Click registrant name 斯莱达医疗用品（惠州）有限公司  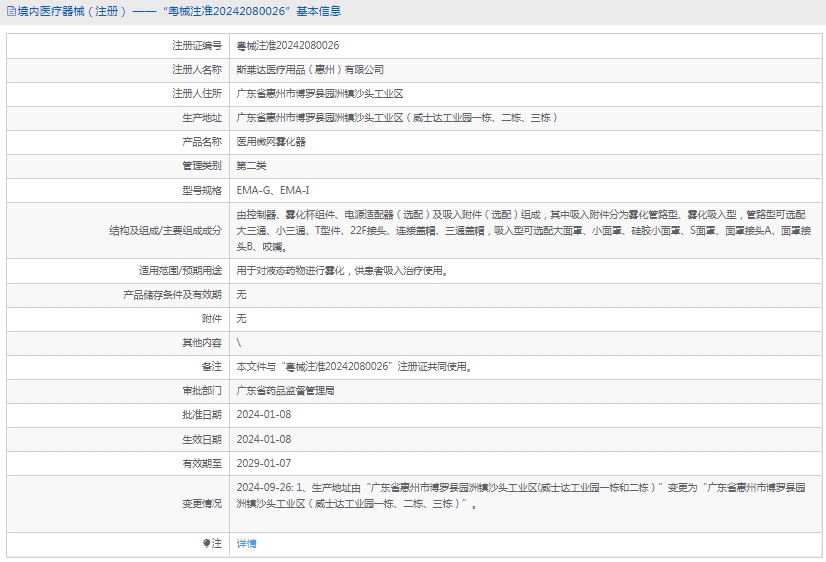pyautogui.click(x=309, y=70)
